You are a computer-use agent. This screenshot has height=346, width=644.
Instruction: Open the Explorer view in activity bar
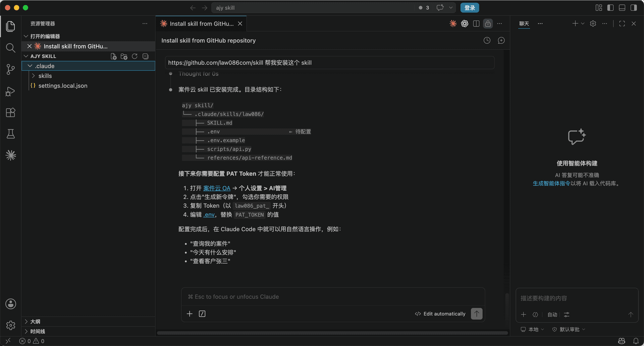pos(11,27)
